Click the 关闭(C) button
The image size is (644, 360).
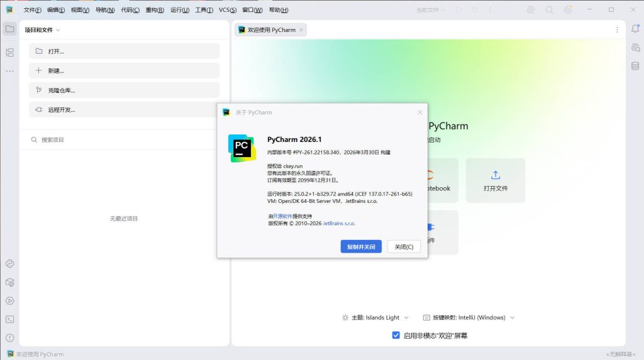(x=404, y=247)
